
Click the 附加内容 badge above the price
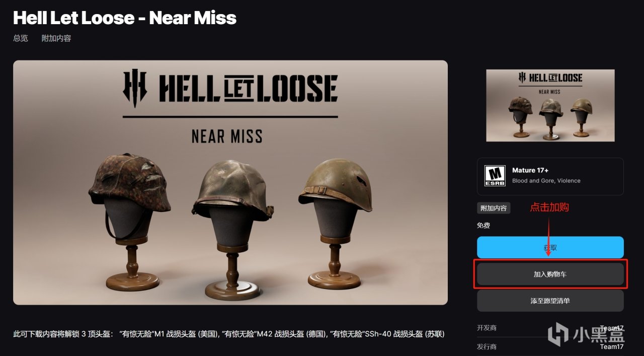[x=494, y=207]
